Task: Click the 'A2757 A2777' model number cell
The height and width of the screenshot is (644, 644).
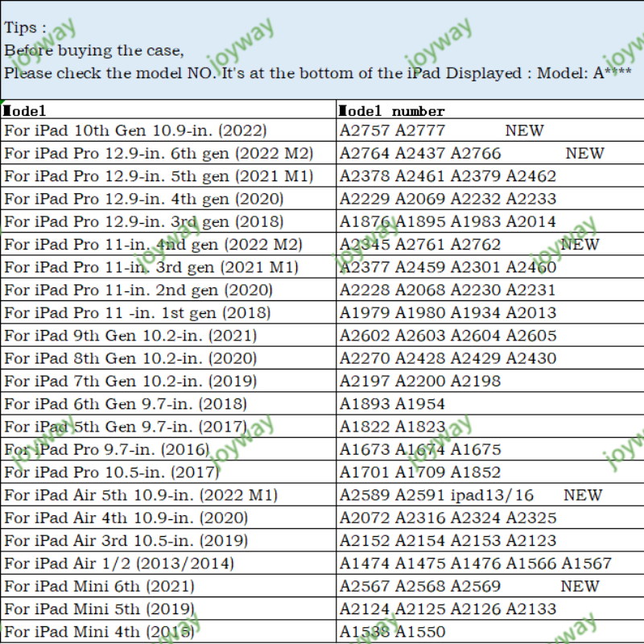Action: click(490, 130)
